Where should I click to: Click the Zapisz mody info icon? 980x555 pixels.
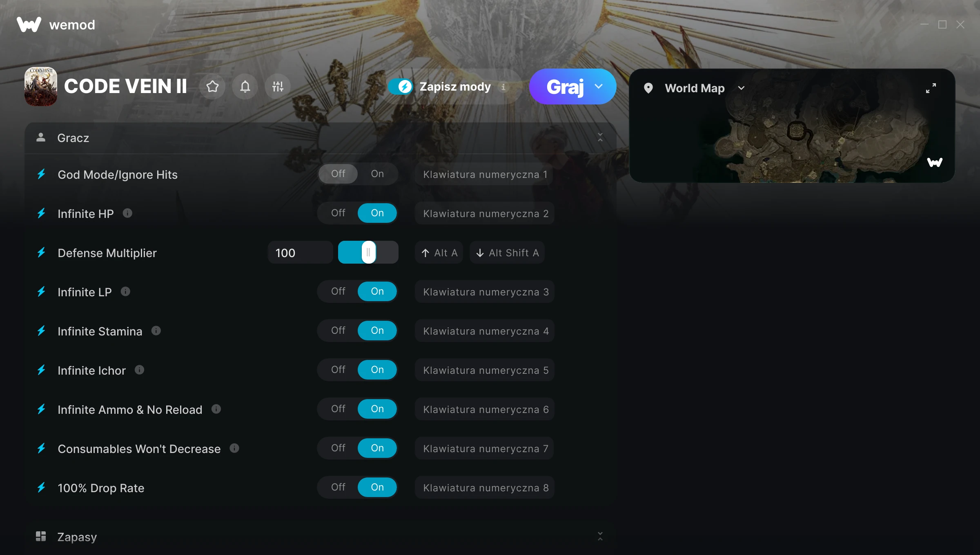(503, 87)
